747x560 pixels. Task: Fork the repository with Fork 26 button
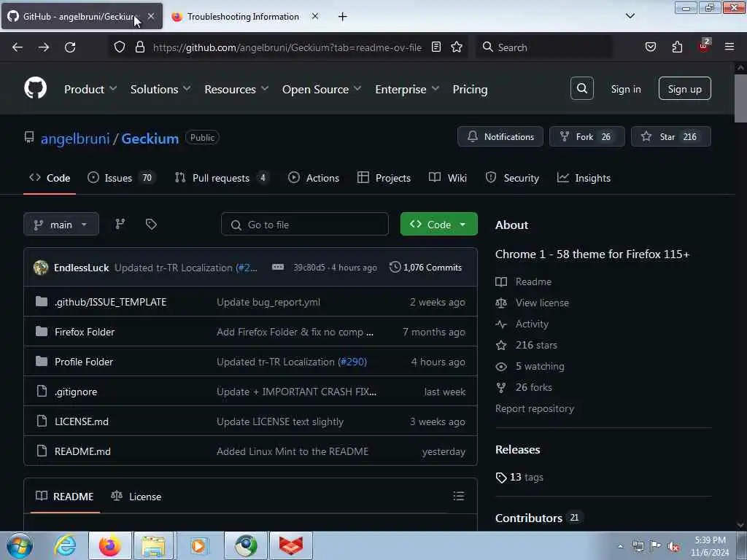(587, 136)
